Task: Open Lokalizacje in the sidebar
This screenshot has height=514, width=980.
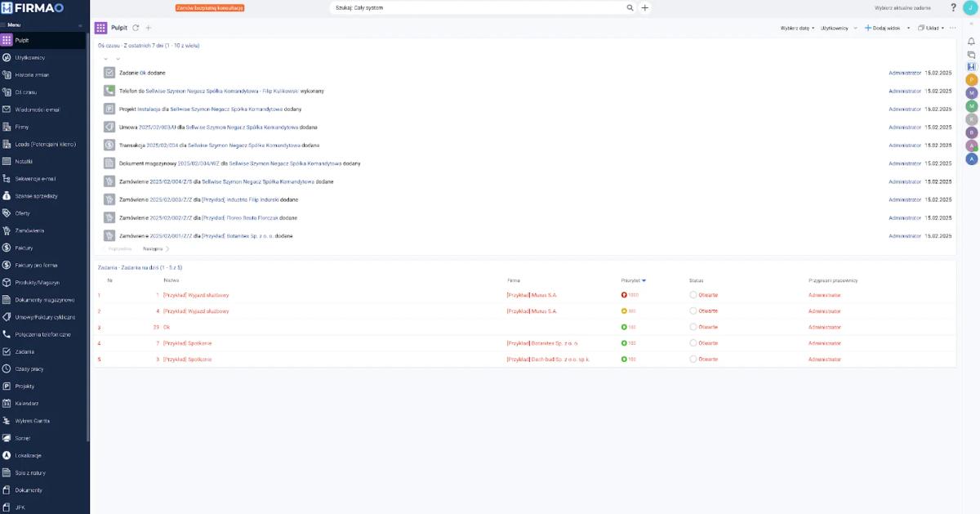Action: pyautogui.click(x=42, y=455)
